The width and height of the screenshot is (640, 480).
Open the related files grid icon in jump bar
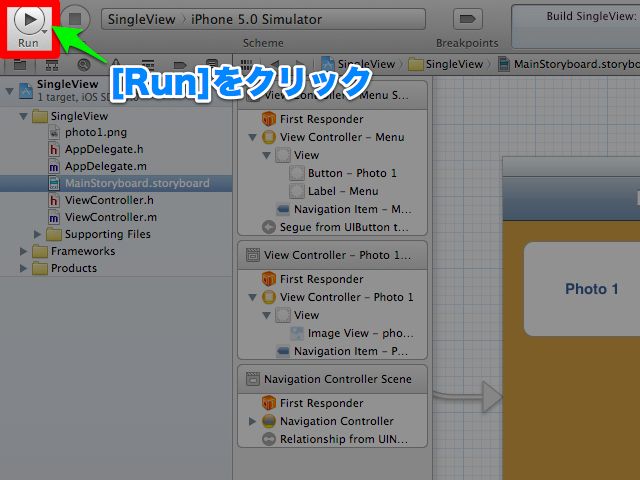[x=246, y=64]
